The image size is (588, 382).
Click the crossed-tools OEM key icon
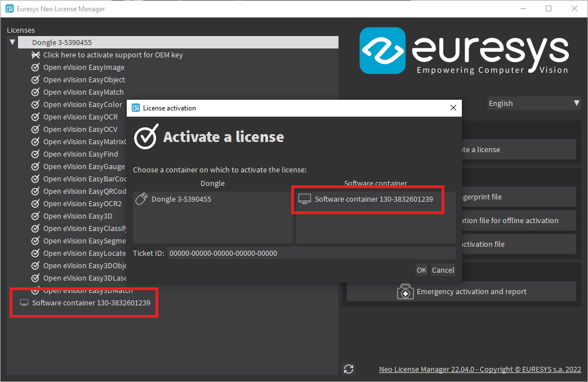point(34,55)
